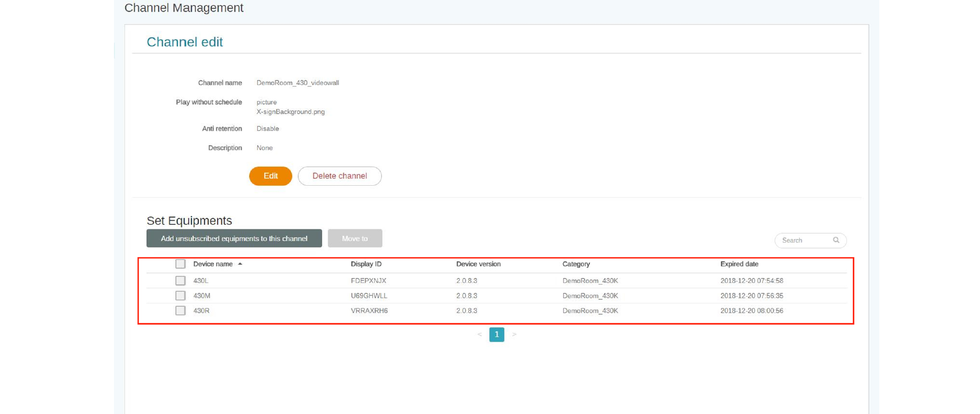Tick the checkbox for device 430M

coord(180,296)
